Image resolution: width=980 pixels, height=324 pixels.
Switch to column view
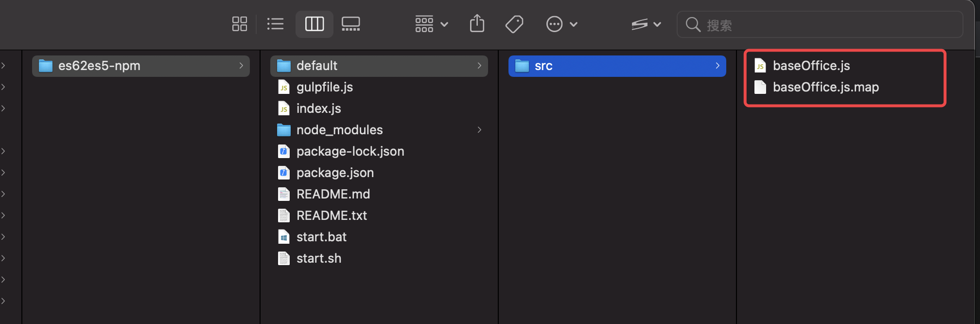[314, 24]
